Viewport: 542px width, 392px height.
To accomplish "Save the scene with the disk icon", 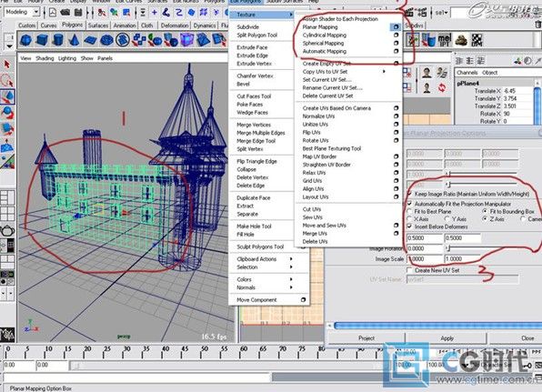I will coord(78,13).
